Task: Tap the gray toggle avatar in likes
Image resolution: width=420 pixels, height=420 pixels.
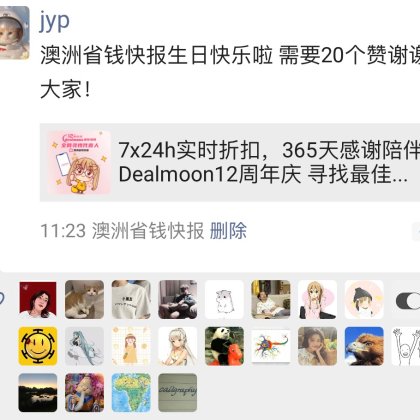Action: [x=408, y=301]
